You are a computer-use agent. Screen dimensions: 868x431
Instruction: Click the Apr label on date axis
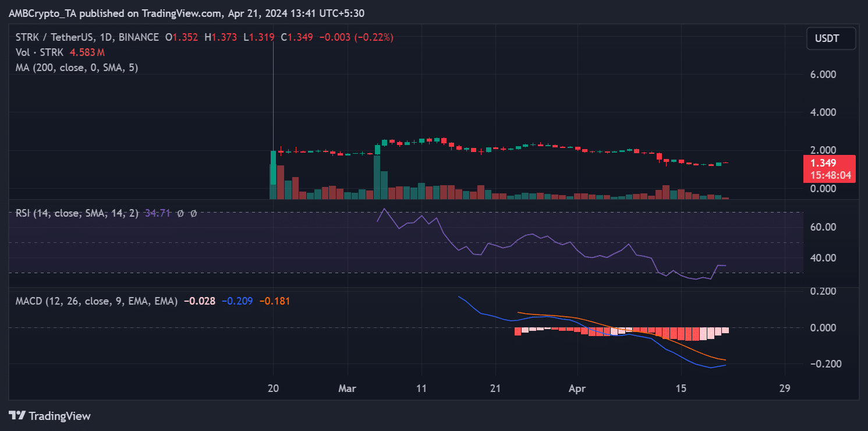coord(578,388)
